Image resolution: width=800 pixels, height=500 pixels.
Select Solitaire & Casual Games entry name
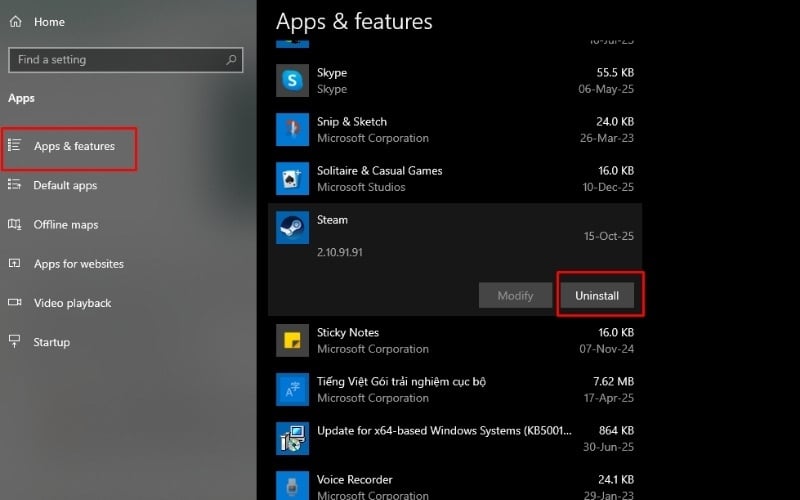click(x=379, y=170)
